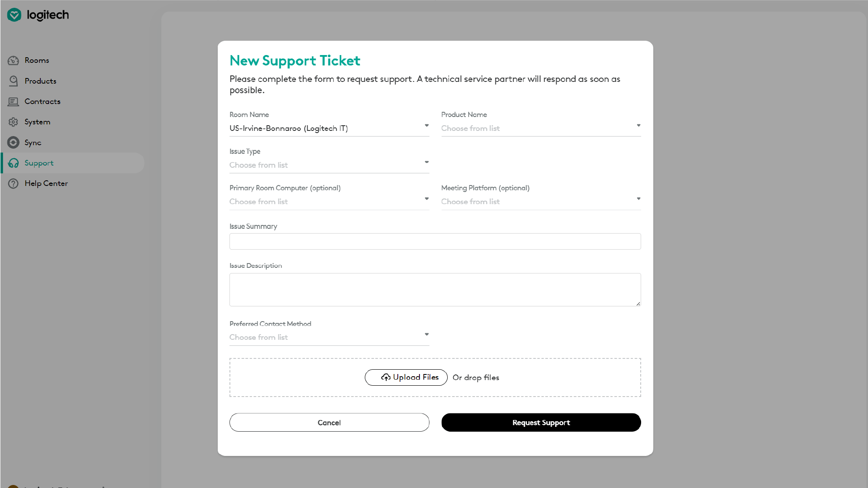The height and width of the screenshot is (488, 868).
Task: Navigate to Help Center menu item
Action: point(46,184)
